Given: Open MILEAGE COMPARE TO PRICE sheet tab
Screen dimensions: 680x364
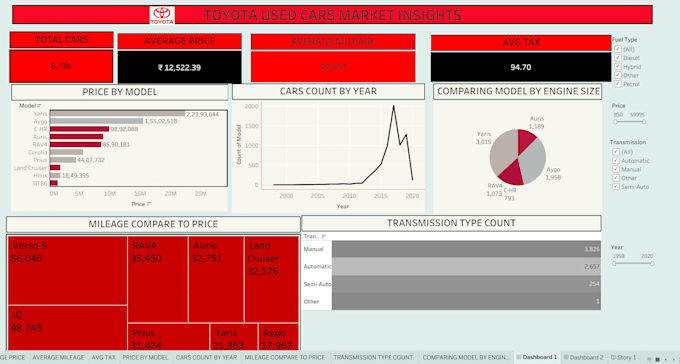Looking at the screenshot, I should [285, 357].
